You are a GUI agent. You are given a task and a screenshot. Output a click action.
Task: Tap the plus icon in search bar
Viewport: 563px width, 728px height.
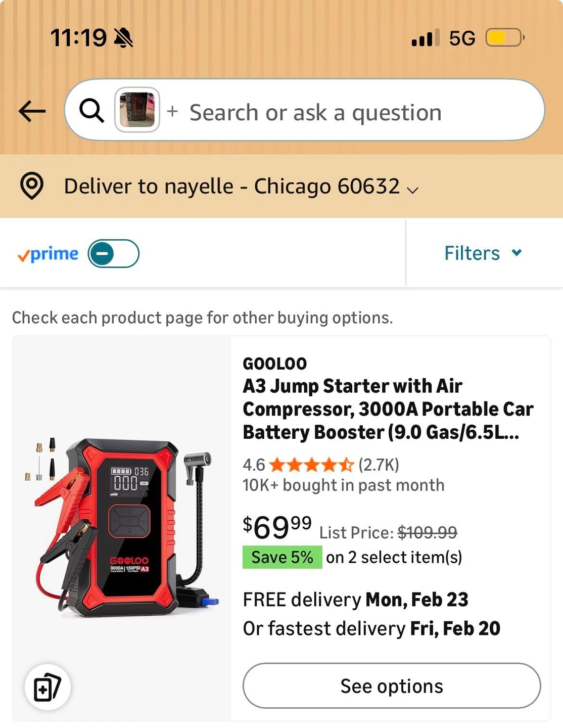tap(172, 111)
